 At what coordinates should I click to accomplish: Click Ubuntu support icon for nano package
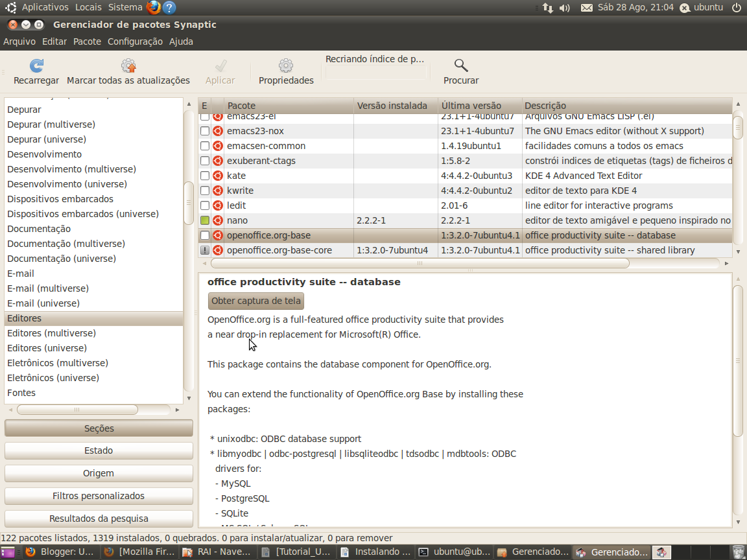218,220
